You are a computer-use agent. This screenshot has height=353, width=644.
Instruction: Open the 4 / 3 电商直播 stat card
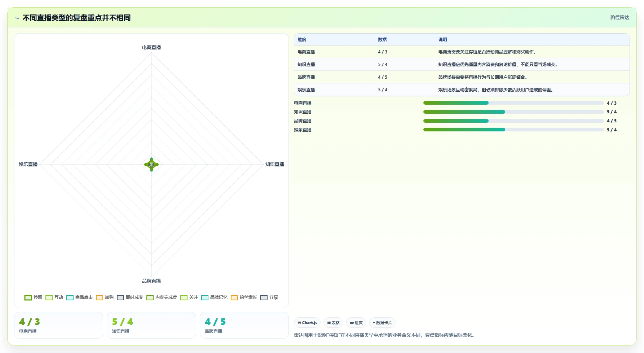coord(59,325)
